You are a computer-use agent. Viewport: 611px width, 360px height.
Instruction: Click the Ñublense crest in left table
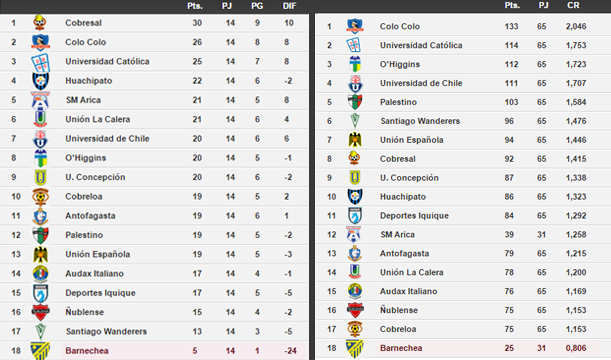click(x=41, y=312)
